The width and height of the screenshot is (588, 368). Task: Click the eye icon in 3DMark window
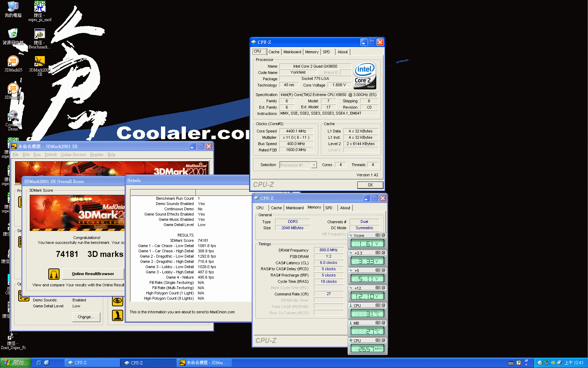point(118,301)
